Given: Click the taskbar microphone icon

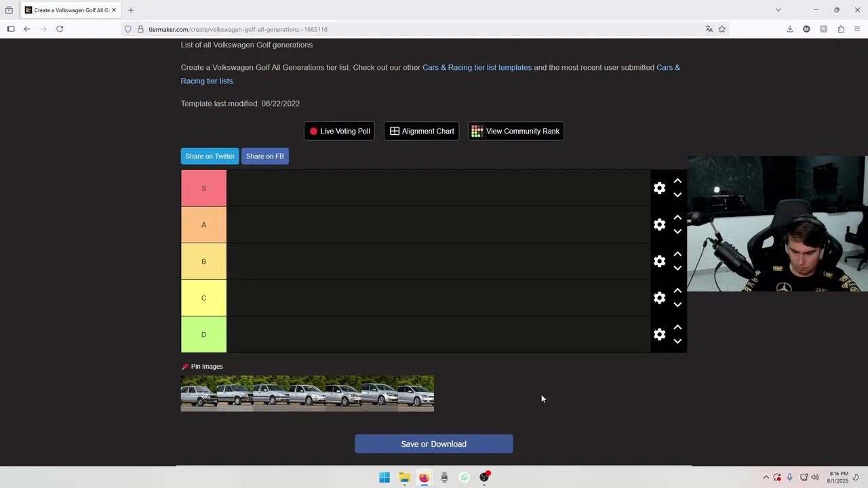Looking at the screenshot, I should pos(790,477).
